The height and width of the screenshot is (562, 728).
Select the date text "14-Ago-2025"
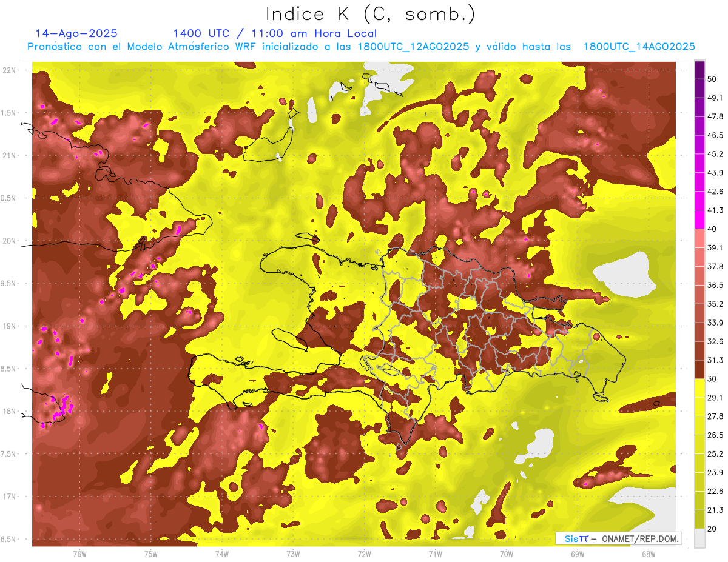76,33
